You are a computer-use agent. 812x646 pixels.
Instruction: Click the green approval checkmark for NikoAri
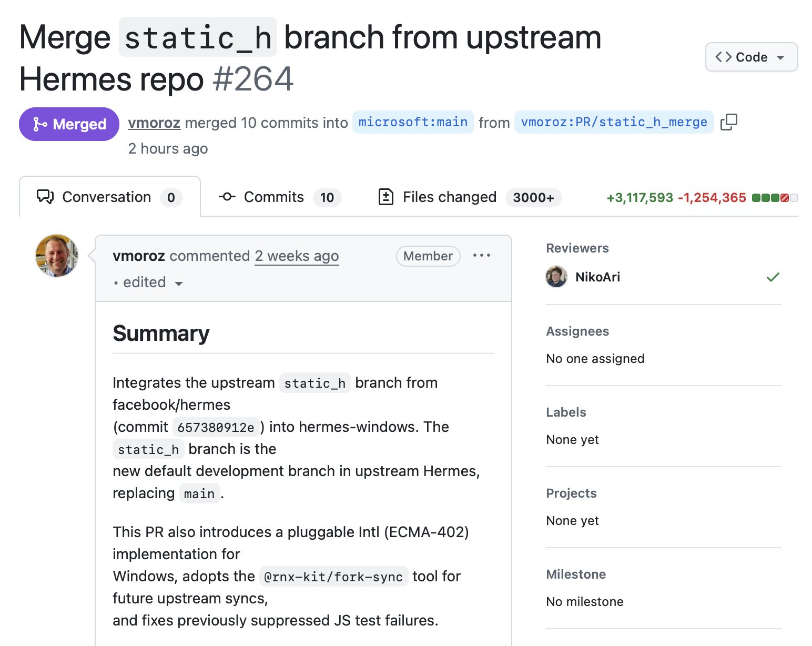(773, 277)
